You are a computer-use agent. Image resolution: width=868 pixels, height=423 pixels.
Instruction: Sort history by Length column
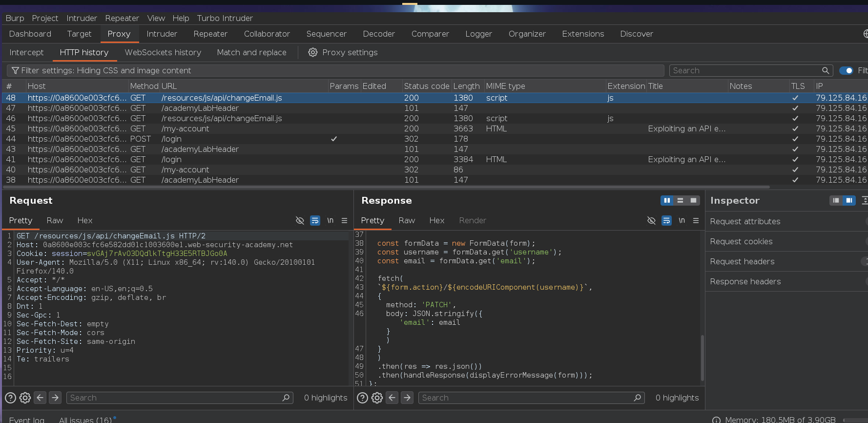(x=467, y=86)
